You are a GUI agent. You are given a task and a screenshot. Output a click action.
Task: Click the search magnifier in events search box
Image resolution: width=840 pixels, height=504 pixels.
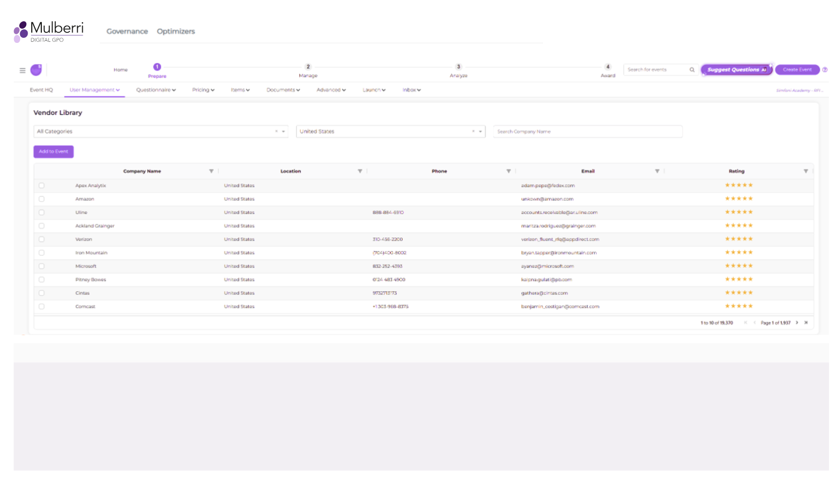pos(692,70)
